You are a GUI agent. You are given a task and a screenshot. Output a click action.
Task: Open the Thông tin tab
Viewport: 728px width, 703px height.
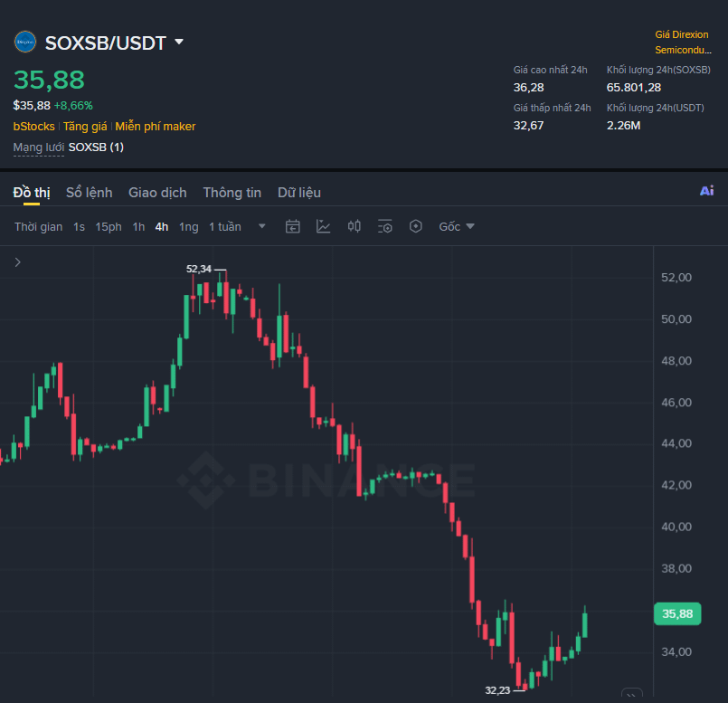coord(232,193)
